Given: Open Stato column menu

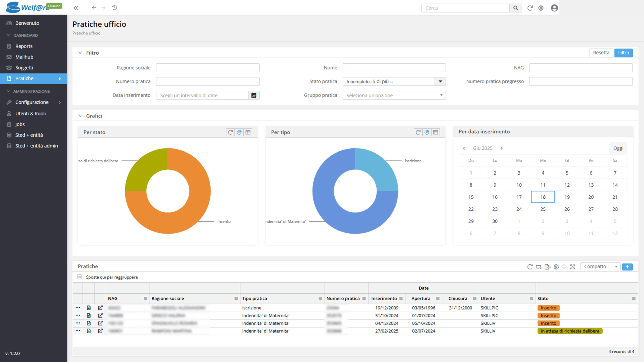Looking at the screenshot, I should 634,298.
